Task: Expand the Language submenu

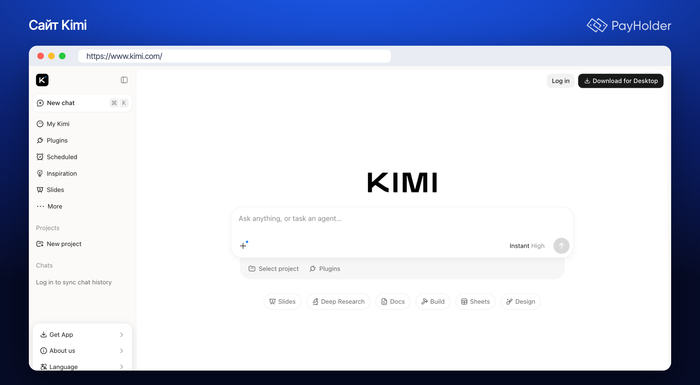Action: click(82, 367)
